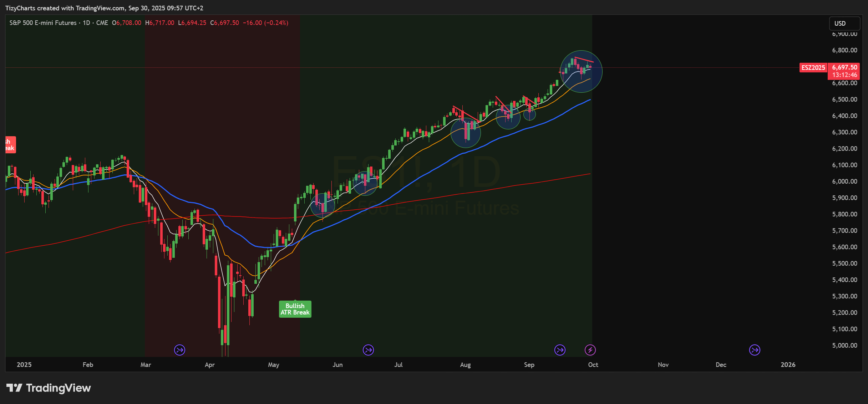The image size is (868, 404).
Task: Click the ESZ2025 contract label
Action: coord(813,67)
